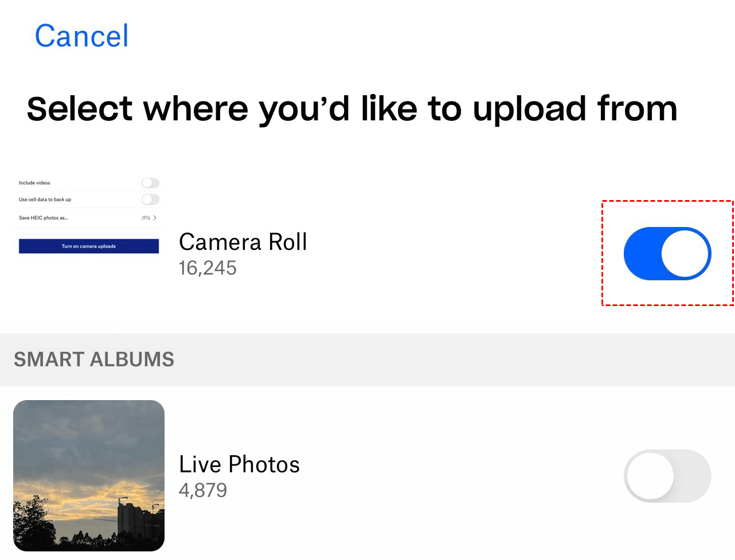Enable the Live Photos album switch
735x560 pixels.
pyautogui.click(x=667, y=476)
